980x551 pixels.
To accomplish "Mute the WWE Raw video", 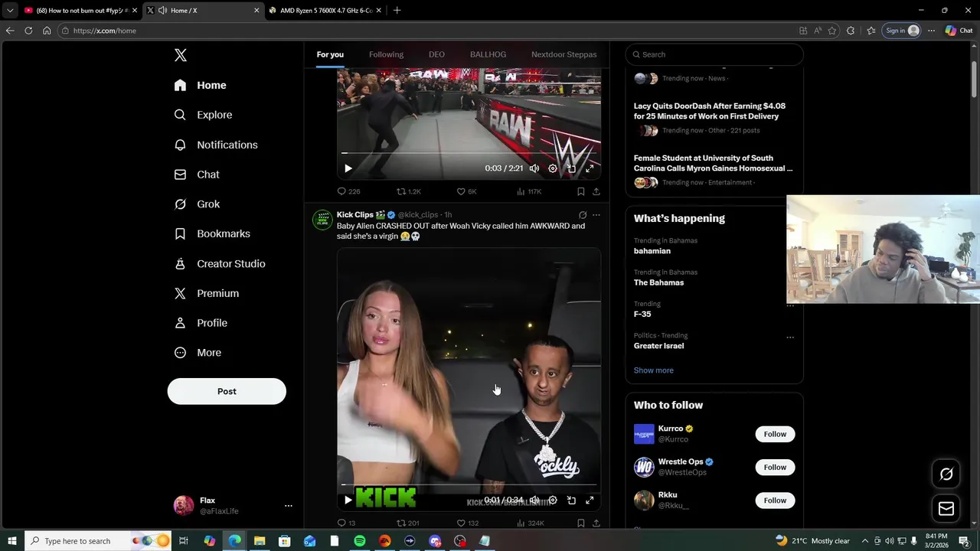I will point(534,168).
